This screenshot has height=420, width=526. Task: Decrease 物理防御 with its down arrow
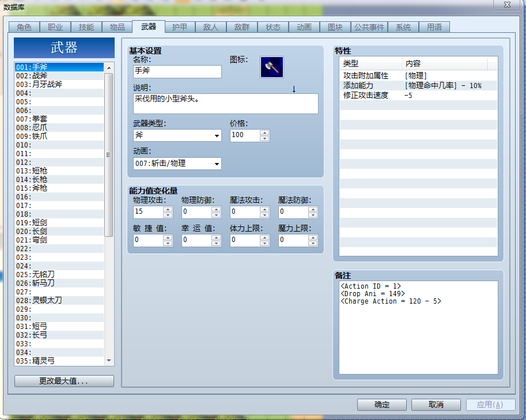[x=217, y=215]
